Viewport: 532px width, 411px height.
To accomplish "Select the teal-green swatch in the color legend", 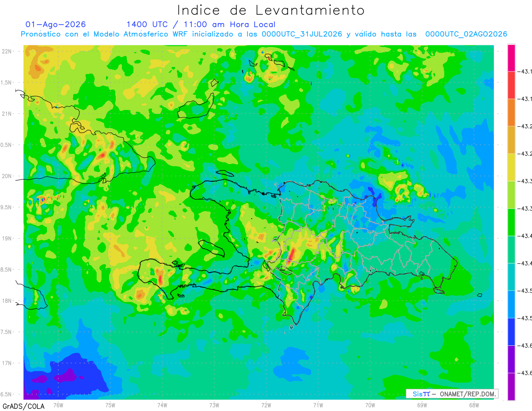I will click(511, 250).
